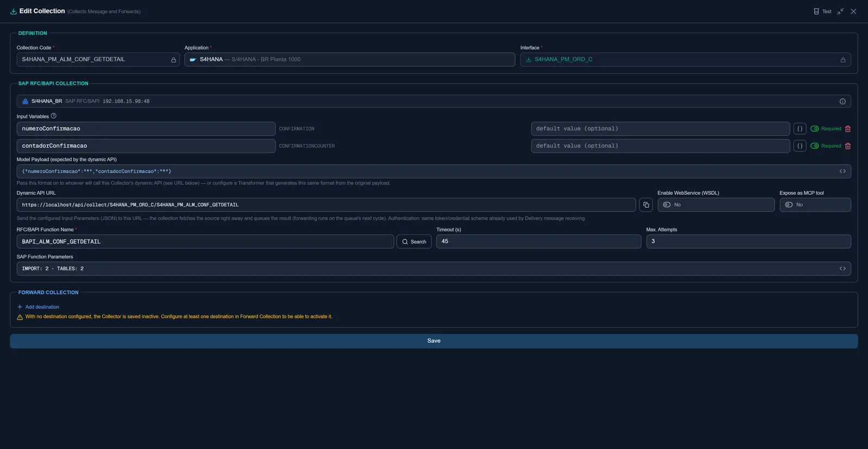Click the Dynamic API URL field

pyautogui.click(x=326, y=205)
